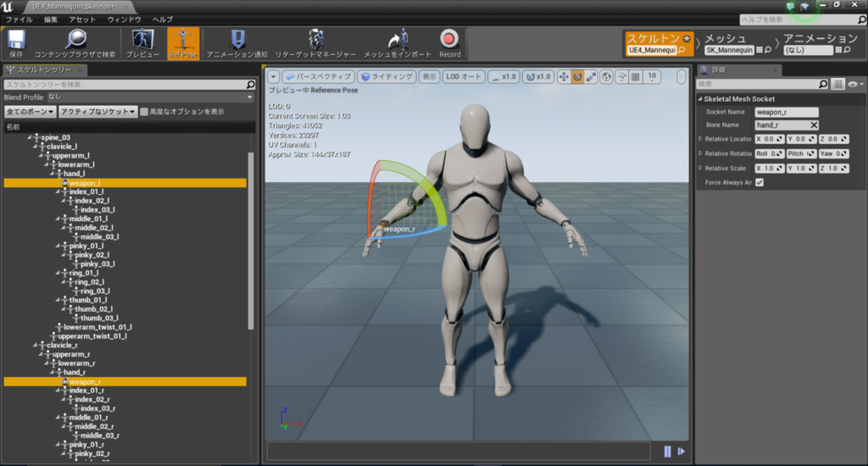Open the snap value 10 dropdown
868x466 pixels.
652,77
